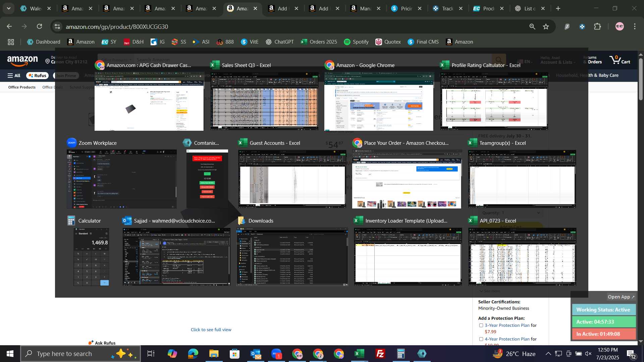This screenshot has height=362, width=644.
Task: Open Microsoft Edge from the taskbar
Action: click(x=193, y=354)
